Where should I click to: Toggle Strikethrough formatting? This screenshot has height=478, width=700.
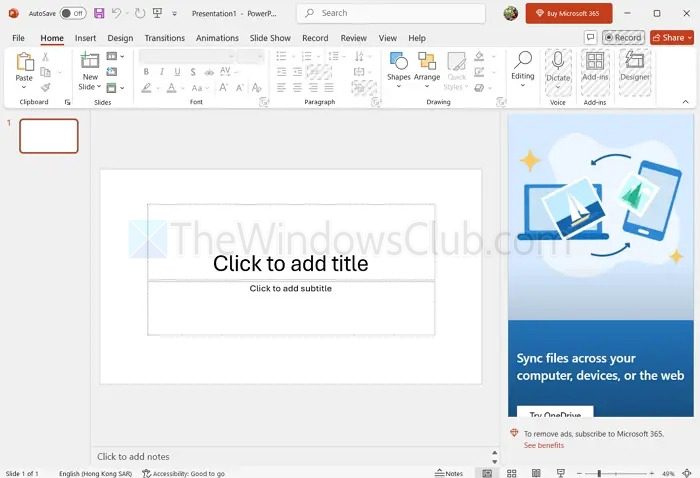click(x=209, y=72)
